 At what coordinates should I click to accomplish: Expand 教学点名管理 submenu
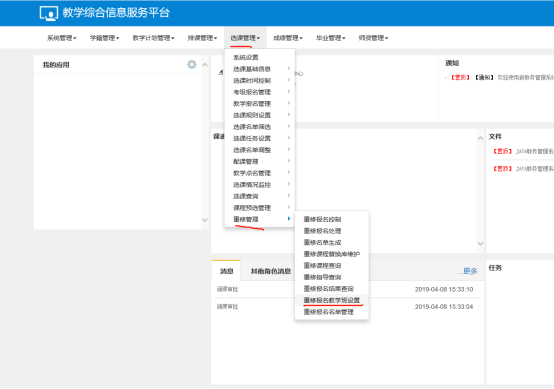pos(260,173)
